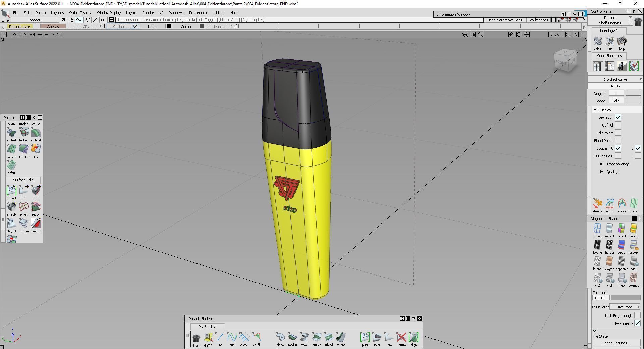Click the Shelf Options button

point(610,23)
